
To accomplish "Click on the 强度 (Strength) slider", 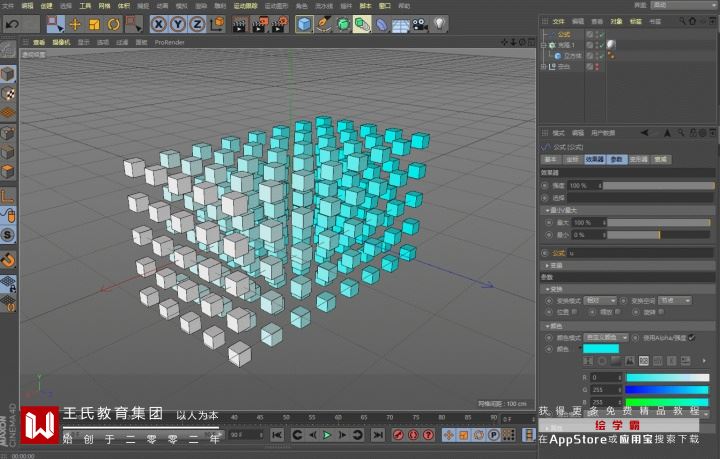I will 659,185.
